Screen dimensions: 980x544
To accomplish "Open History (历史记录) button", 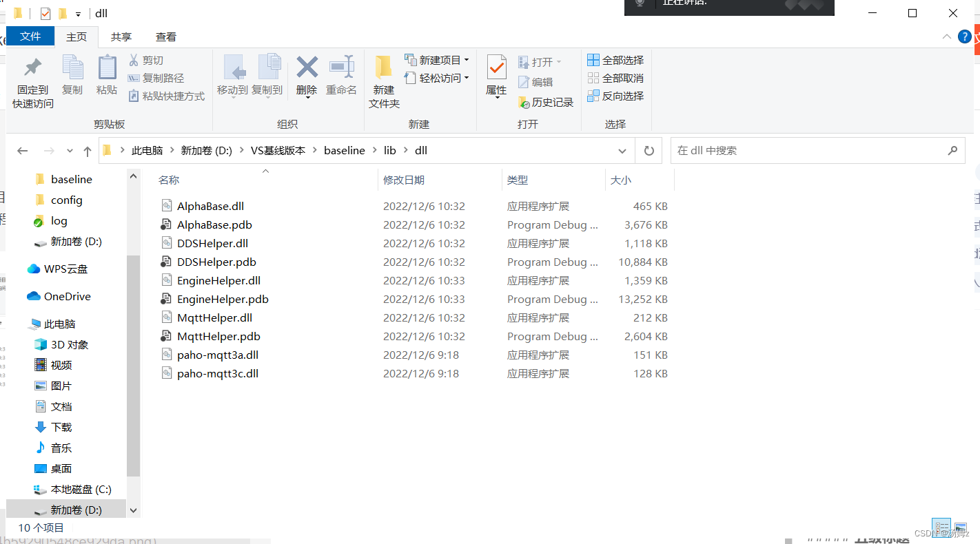I will [546, 102].
